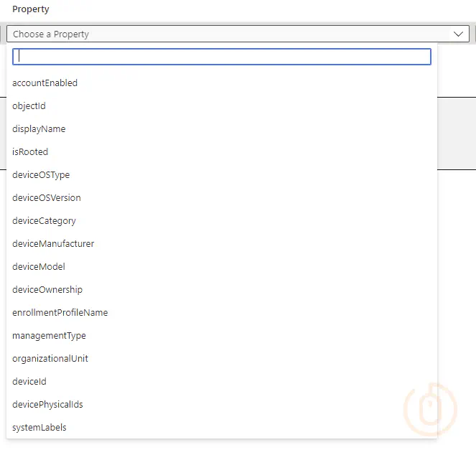The height and width of the screenshot is (455, 476).
Task: Select the deviceId entry
Action: [x=29, y=382]
